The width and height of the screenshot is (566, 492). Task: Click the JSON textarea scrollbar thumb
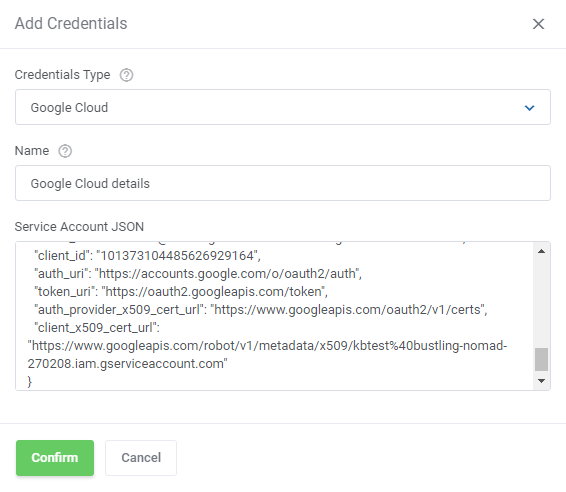tap(541, 359)
